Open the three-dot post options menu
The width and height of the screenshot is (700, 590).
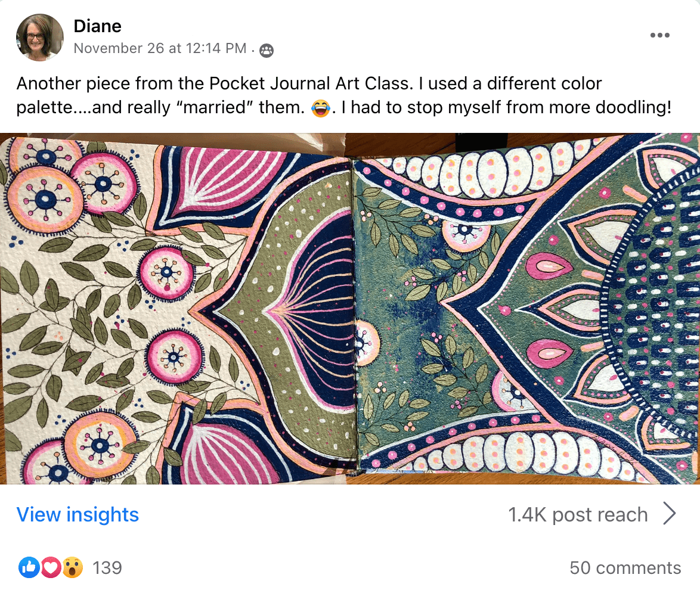659,35
